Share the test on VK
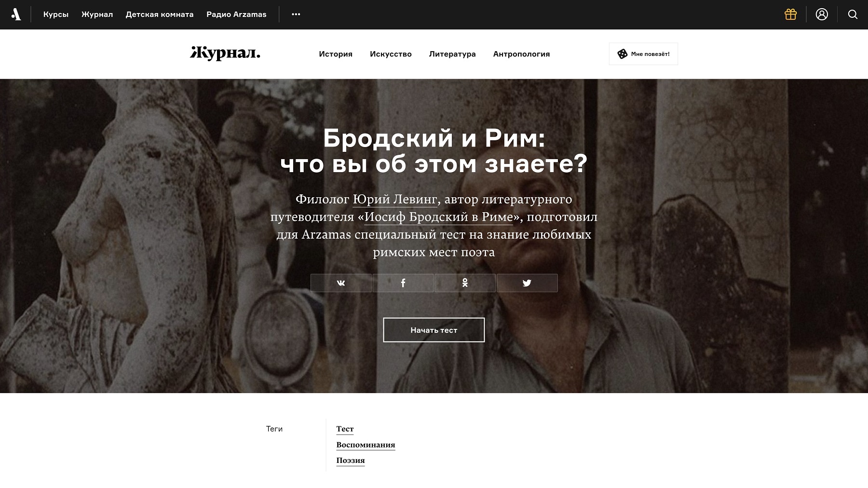 pos(341,283)
